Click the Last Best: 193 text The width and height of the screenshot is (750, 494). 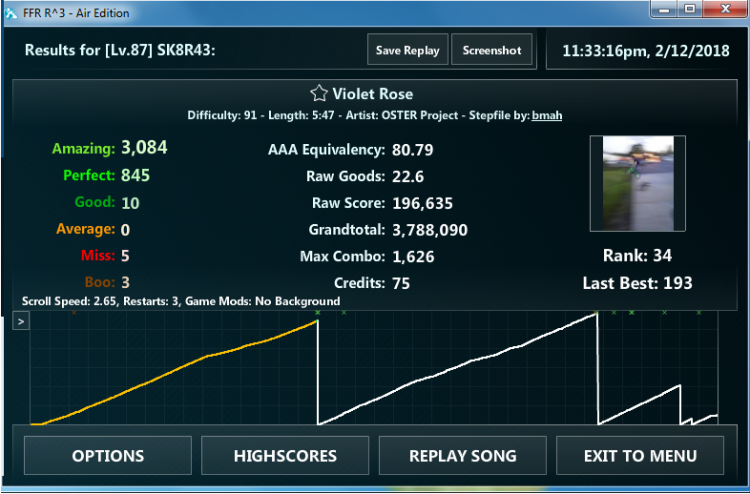637,283
